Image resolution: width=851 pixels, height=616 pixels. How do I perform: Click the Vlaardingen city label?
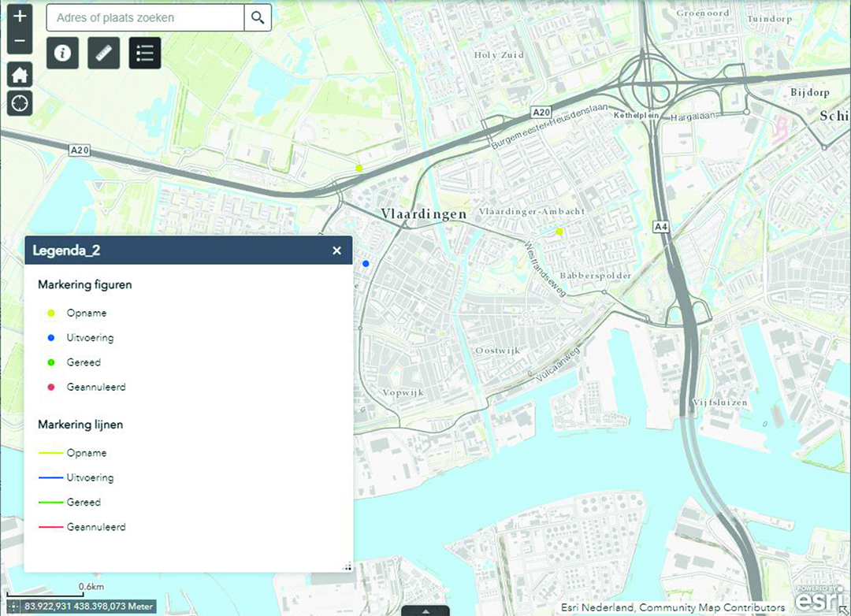423,213
